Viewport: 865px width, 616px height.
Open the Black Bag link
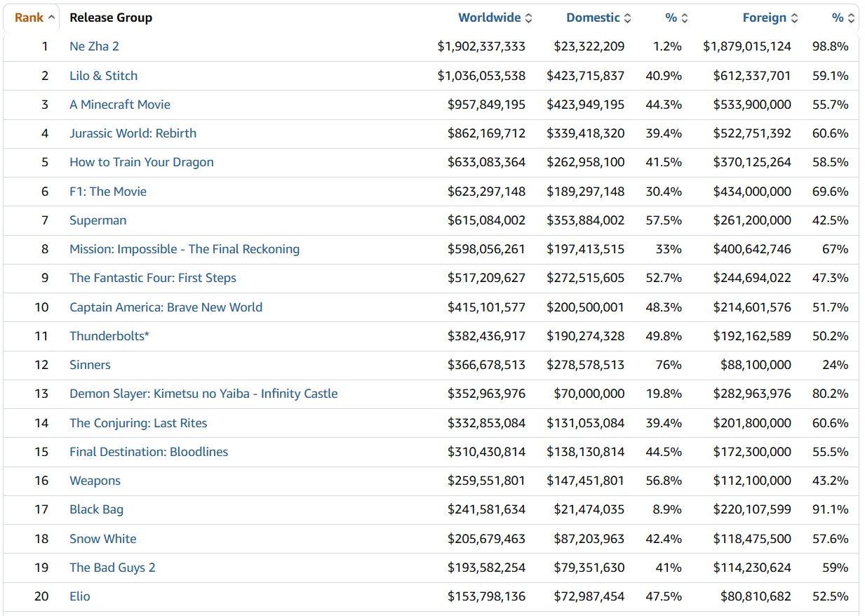(x=96, y=509)
